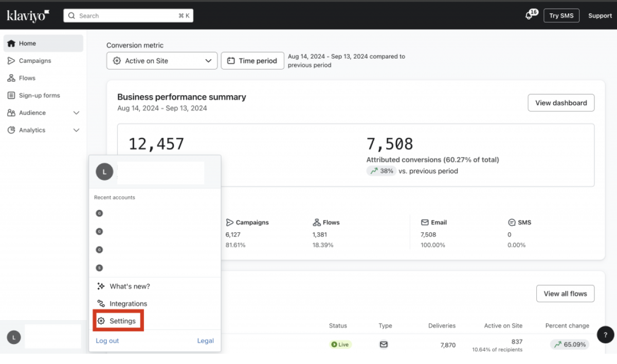Expand the Analytics menu chevron

click(76, 130)
